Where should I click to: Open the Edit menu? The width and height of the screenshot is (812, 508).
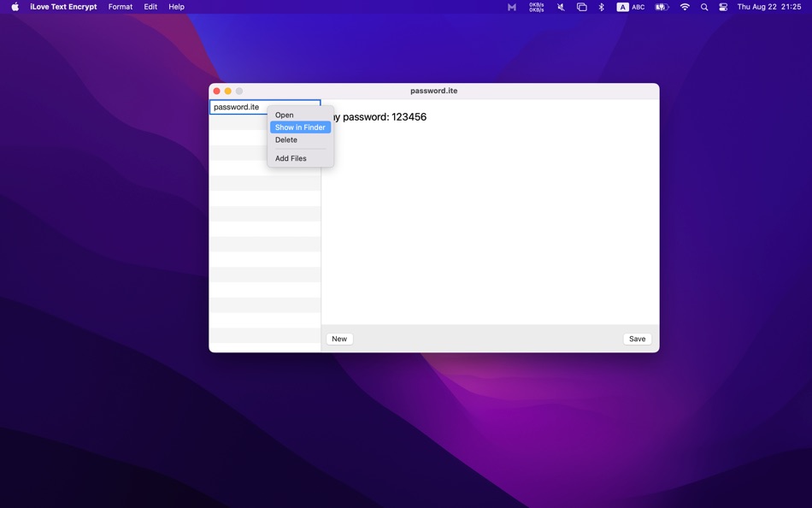(150, 6)
